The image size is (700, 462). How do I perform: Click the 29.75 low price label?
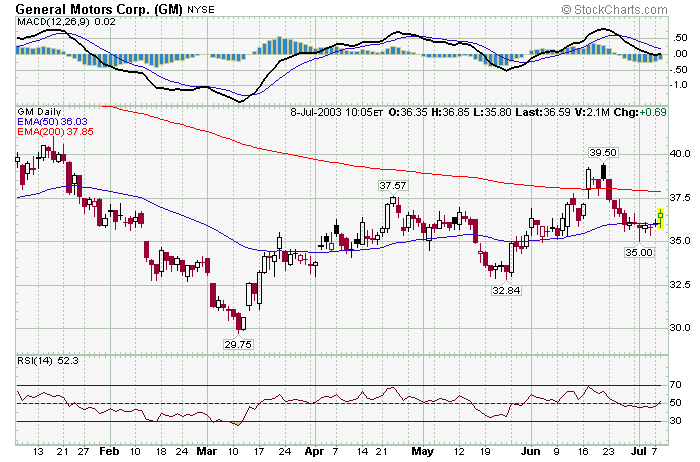pos(238,344)
